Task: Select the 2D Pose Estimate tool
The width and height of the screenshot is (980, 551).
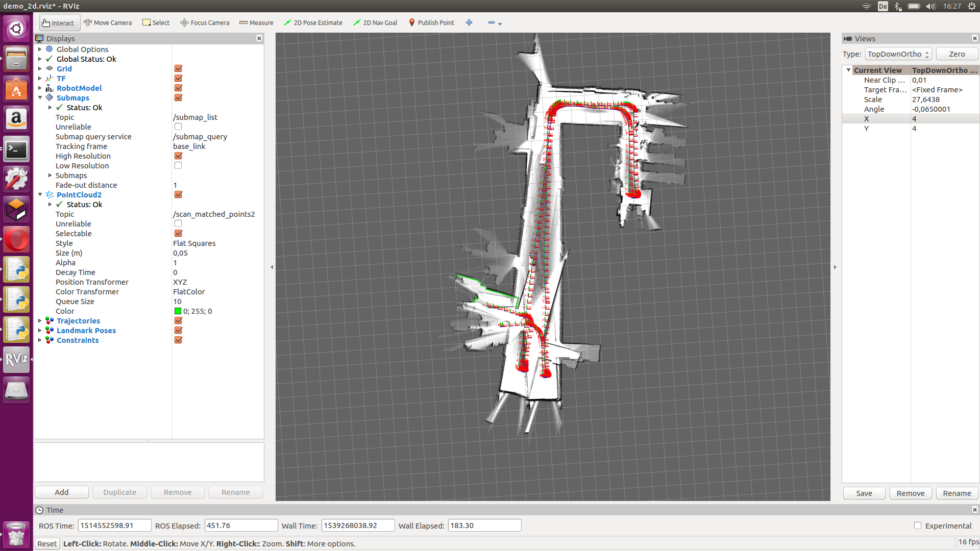Action: 313,23
